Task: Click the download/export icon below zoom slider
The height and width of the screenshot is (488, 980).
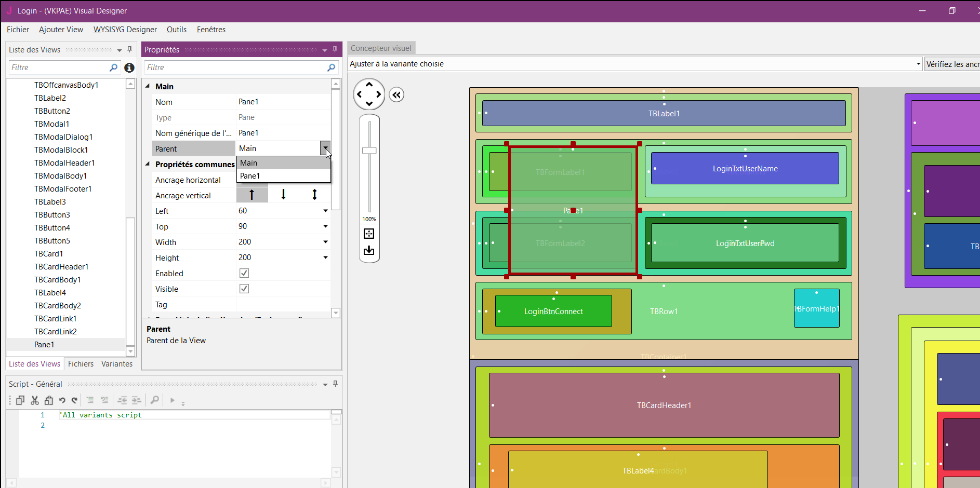Action: coord(369,250)
